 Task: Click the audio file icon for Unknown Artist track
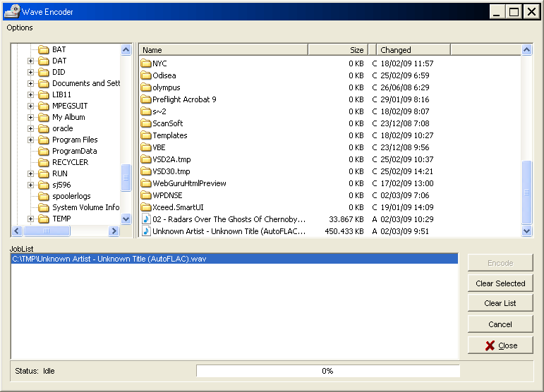pos(146,231)
